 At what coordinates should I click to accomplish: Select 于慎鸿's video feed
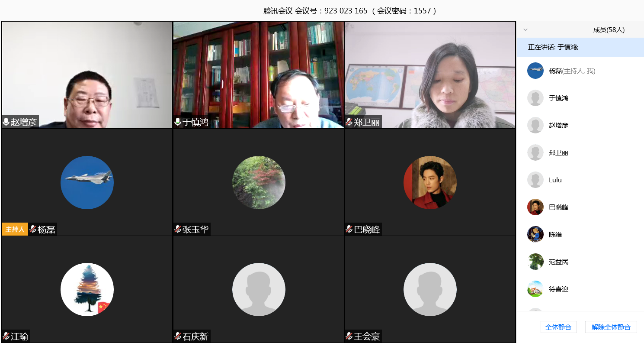point(259,75)
